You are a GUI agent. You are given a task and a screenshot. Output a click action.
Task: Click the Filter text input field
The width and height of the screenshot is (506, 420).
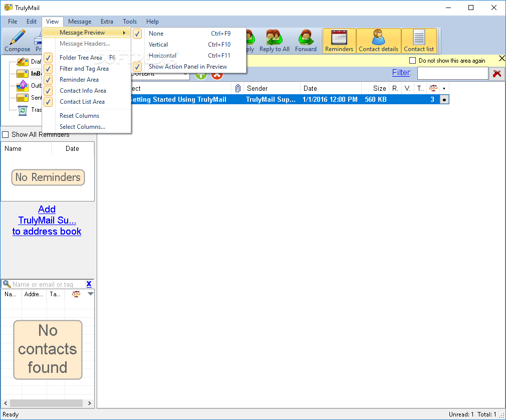(452, 73)
